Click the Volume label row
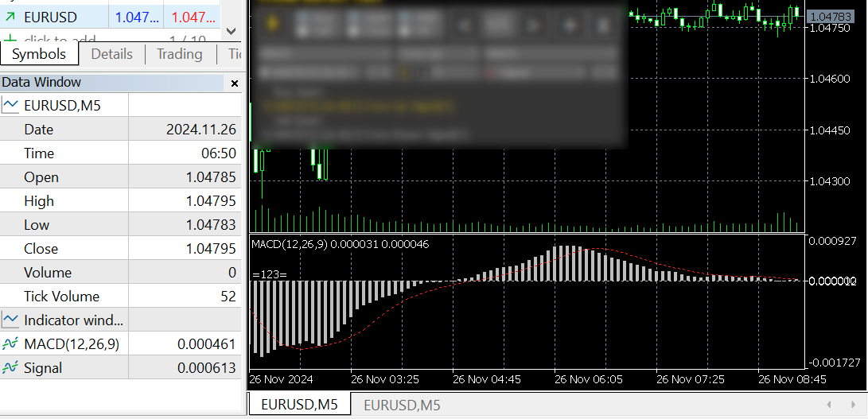This screenshot has width=868, height=419. pyautogui.click(x=48, y=273)
